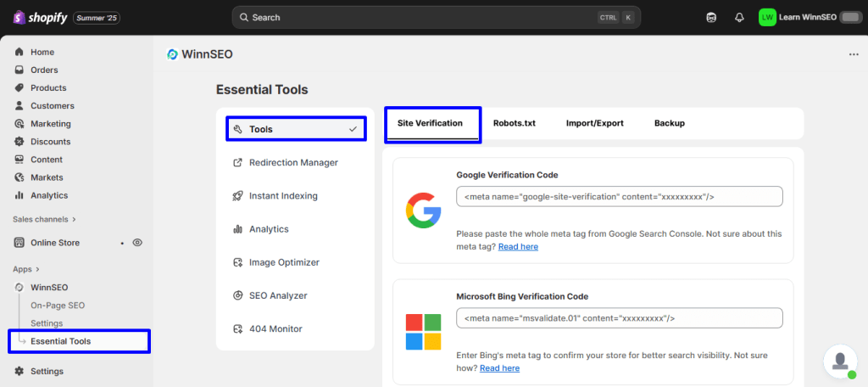The height and width of the screenshot is (387, 868).
Task: Click the Google G logo
Action: [423, 210]
